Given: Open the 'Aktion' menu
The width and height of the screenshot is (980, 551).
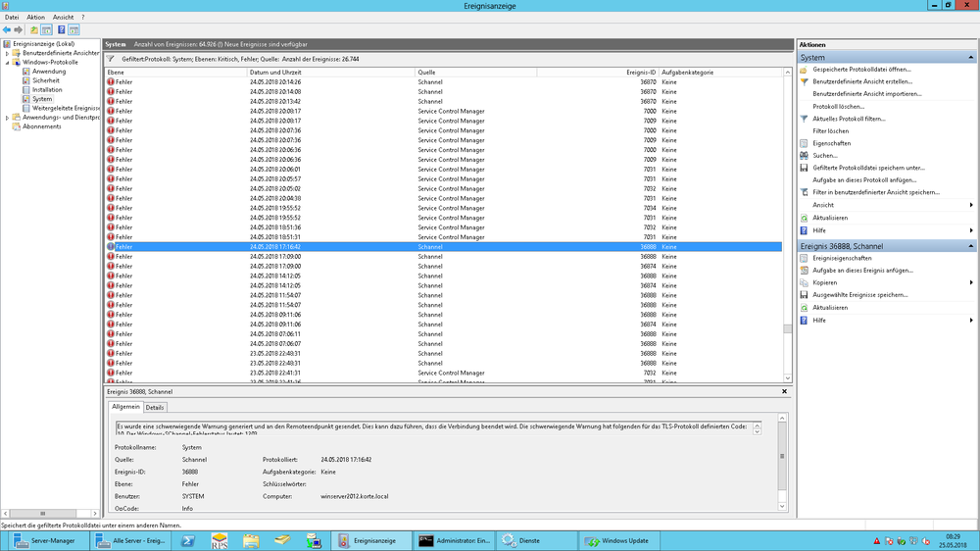Looking at the screenshot, I should [35, 18].
